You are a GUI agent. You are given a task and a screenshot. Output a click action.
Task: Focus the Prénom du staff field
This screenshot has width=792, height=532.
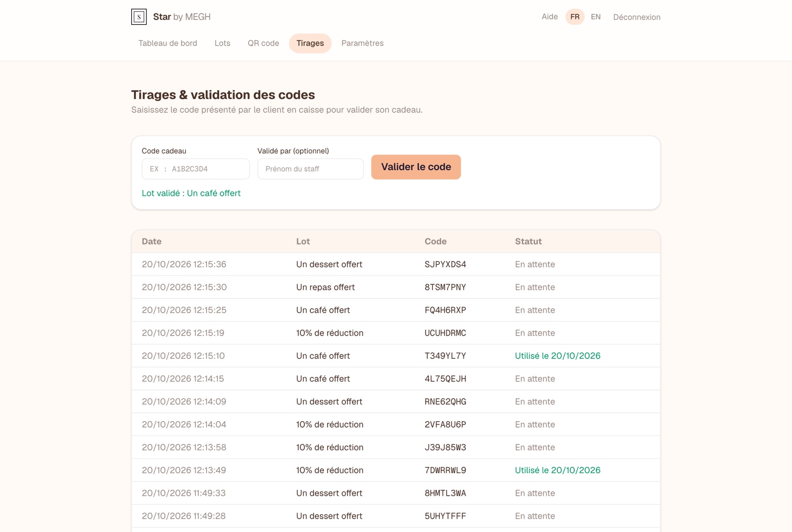click(310, 169)
